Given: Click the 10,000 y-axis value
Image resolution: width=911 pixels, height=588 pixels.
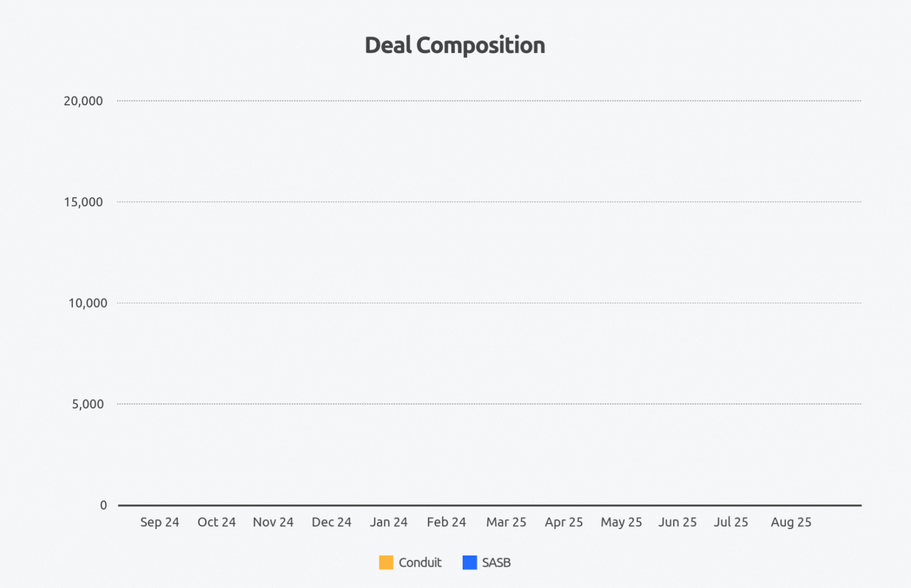Looking at the screenshot, I should tap(88, 303).
